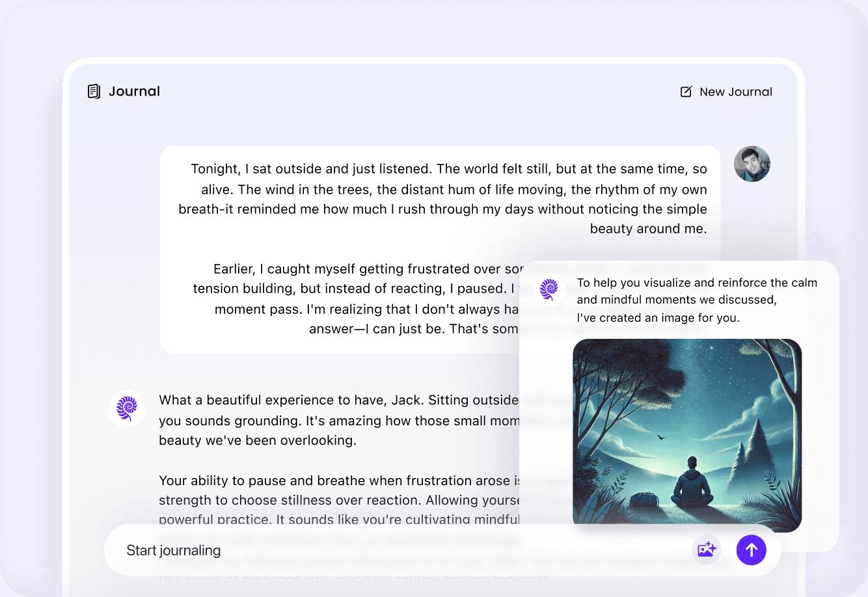Click the second paragraph about frustration

(x=356, y=299)
